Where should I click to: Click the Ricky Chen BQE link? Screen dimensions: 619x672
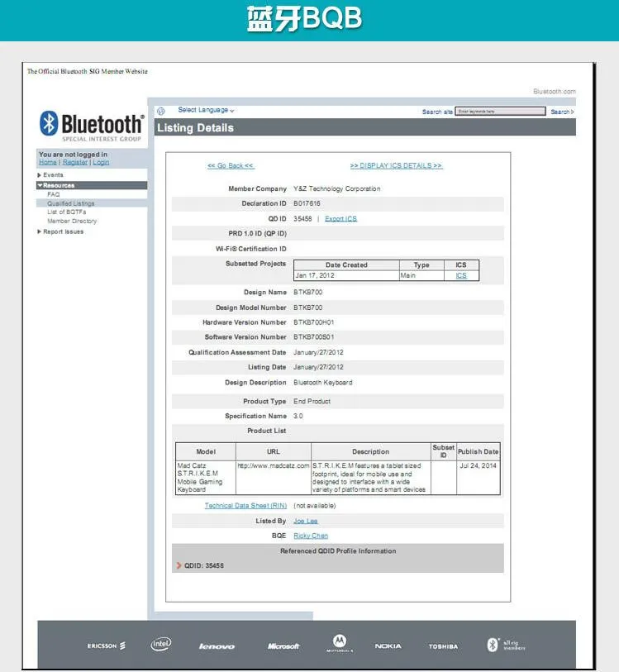(x=311, y=536)
